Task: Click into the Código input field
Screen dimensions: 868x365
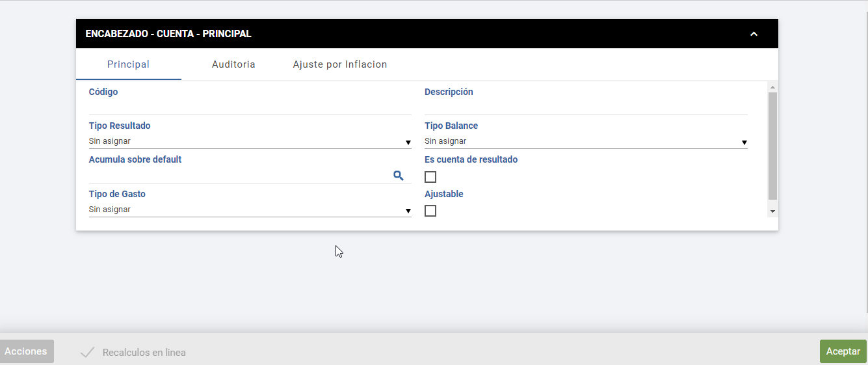Action: tap(250, 107)
